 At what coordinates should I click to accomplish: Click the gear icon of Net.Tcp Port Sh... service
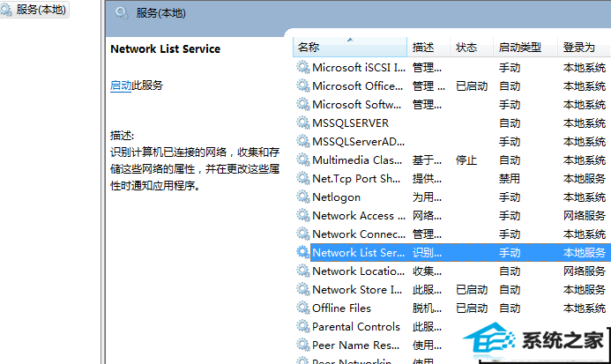pos(302,178)
